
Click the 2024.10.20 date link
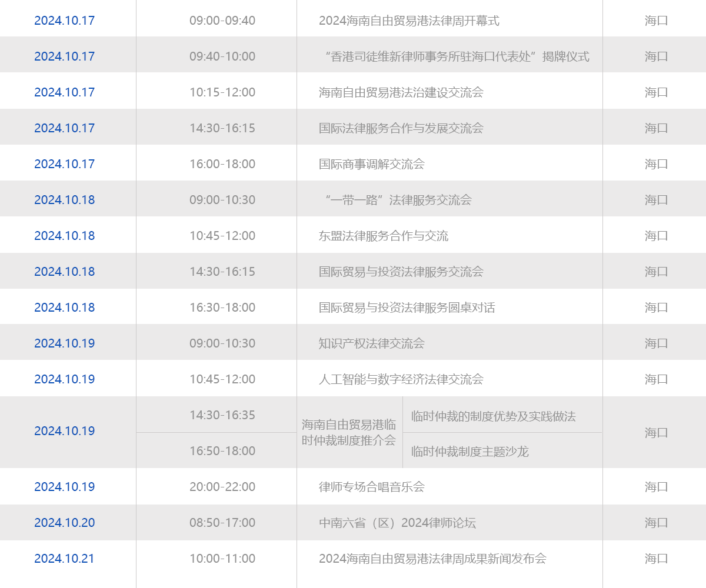click(x=64, y=523)
